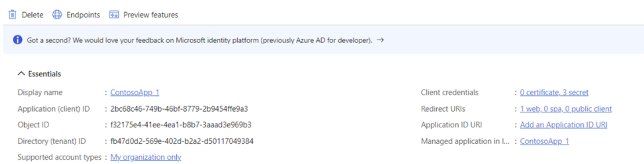Click the Microsoft identity platform feedback text
Viewport: 644px width, 164px height.
200,40
